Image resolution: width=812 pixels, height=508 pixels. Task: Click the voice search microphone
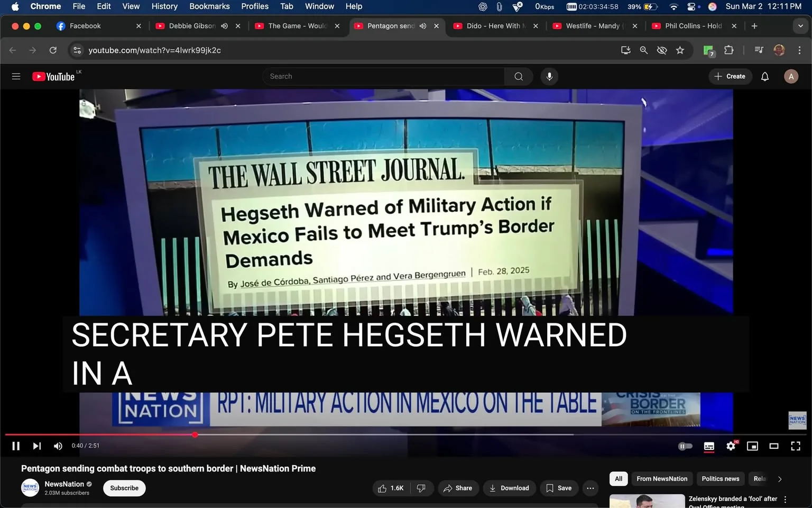pos(549,76)
